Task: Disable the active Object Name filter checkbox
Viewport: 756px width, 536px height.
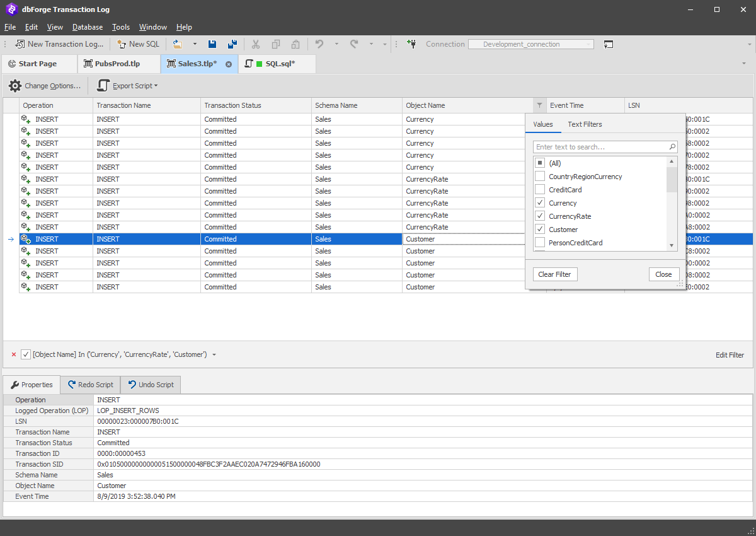Action: pos(26,354)
